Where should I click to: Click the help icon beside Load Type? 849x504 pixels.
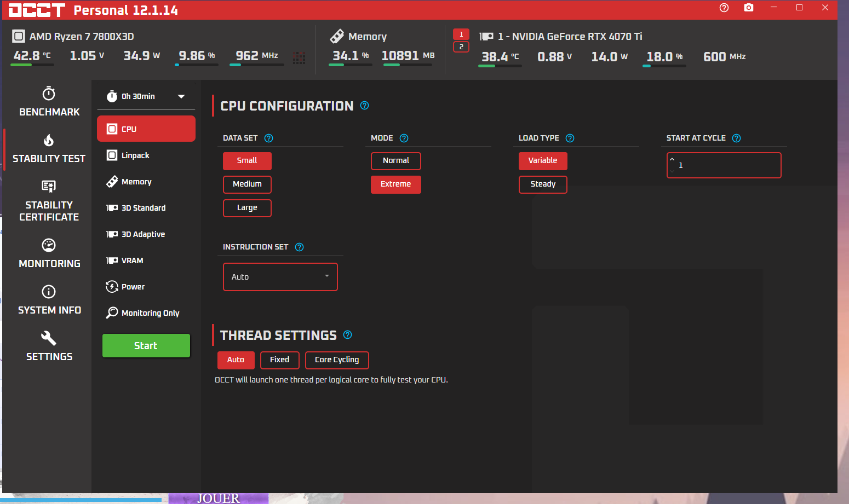[570, 138]
